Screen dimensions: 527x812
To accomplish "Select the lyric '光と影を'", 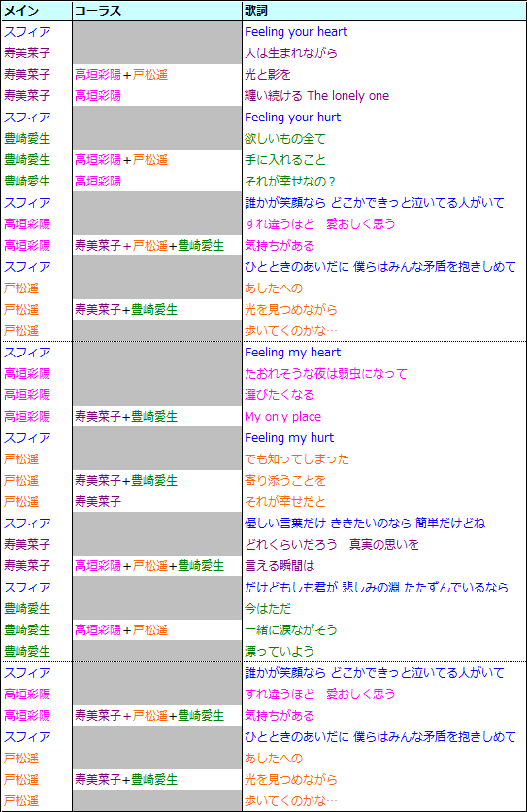I will 268,74.
